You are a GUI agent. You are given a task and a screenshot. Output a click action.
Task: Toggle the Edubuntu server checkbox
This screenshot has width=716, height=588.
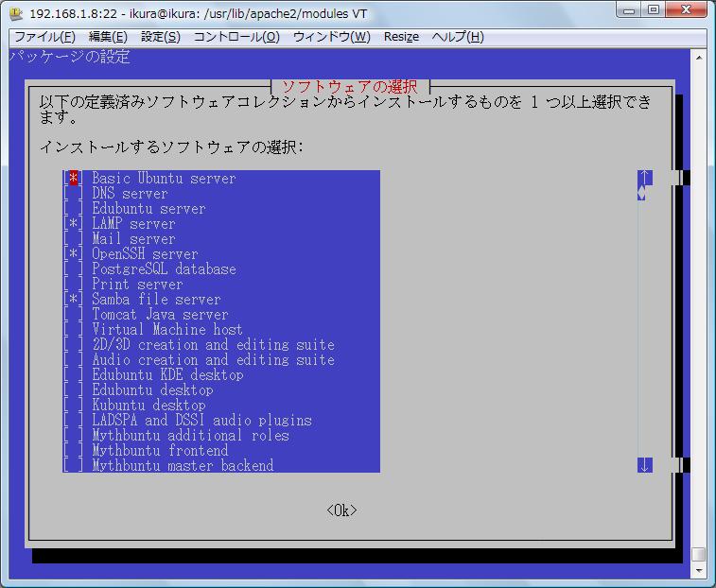point(73,208)
